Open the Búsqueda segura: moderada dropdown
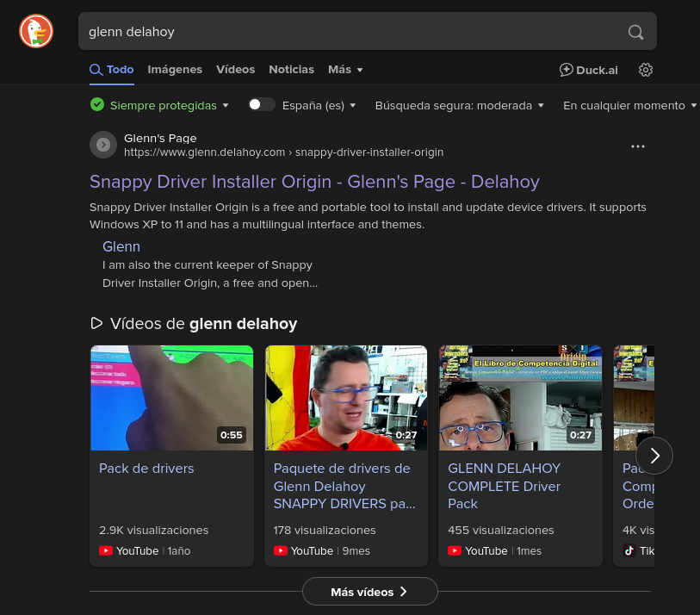The image size is (700, 615). [460, 105]
